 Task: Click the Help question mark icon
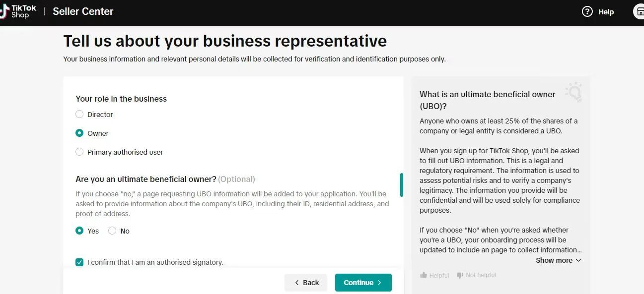click(x=587, y=11)
